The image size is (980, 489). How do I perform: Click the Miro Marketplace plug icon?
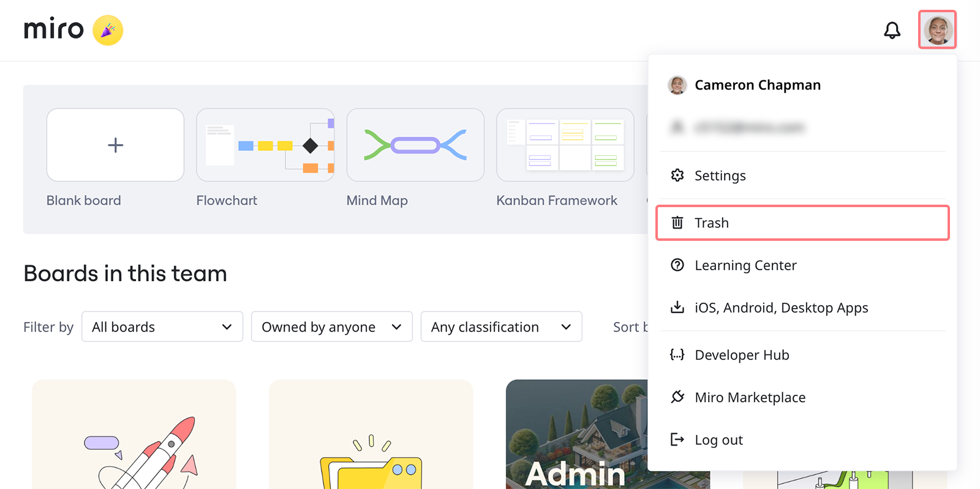(x=677, y=397)
